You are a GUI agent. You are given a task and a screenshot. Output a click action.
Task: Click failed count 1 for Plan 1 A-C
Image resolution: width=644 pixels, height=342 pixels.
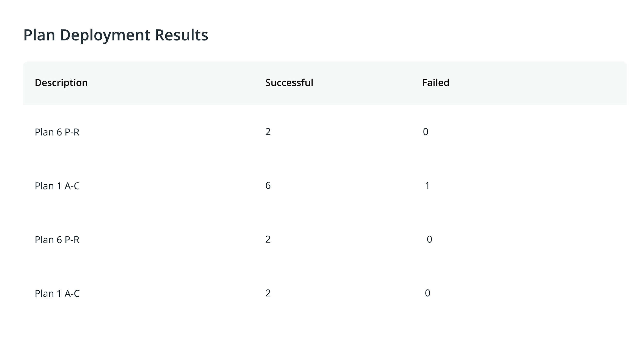click(x=427, y=185)
